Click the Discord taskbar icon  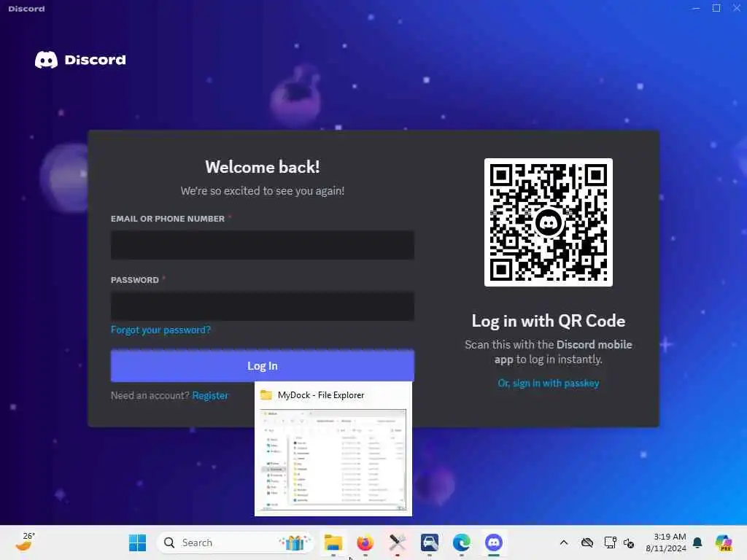point(494,542)
